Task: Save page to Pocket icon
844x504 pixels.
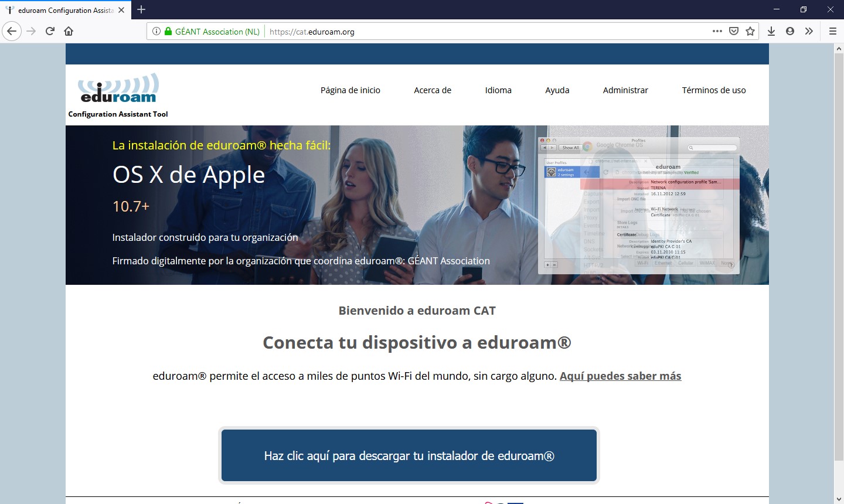Action: coord(734,31)
